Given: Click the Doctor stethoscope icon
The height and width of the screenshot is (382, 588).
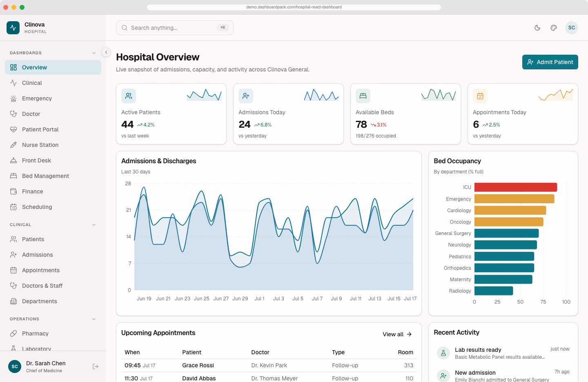Looking at the screenshot, I should pos(13,114).
